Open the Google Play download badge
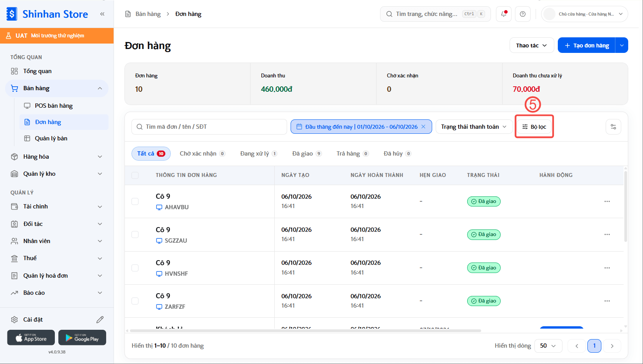The image size is (643, 364). 82,338
